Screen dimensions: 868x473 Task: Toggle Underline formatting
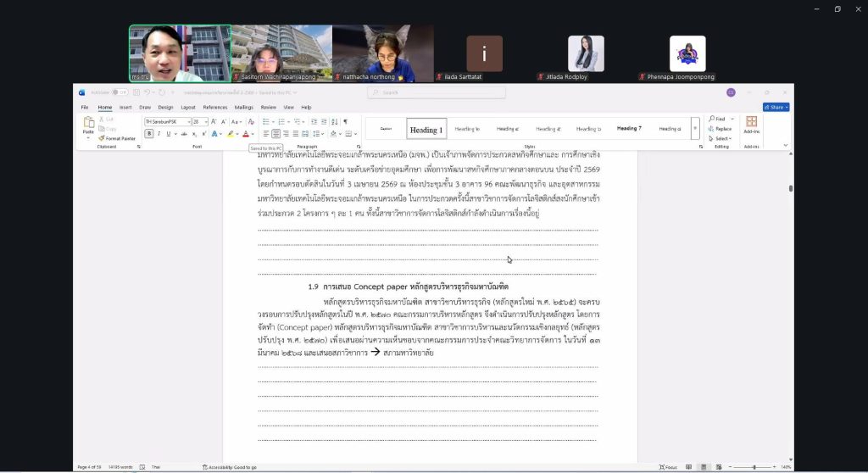pos(169,134)
